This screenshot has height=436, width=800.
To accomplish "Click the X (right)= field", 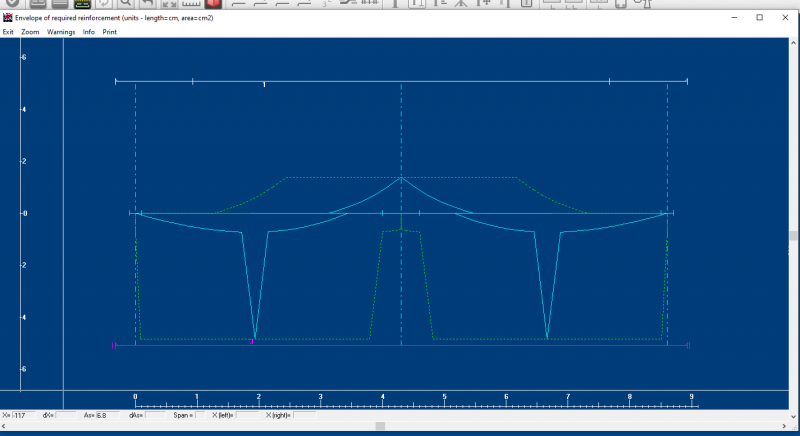I will (x=306, y=415).
